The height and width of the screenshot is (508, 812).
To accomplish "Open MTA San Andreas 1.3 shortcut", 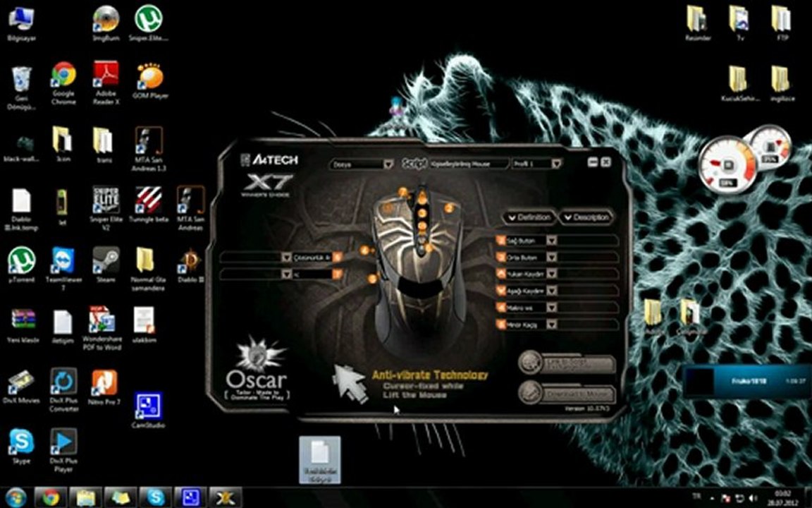I will click(149, 150).
